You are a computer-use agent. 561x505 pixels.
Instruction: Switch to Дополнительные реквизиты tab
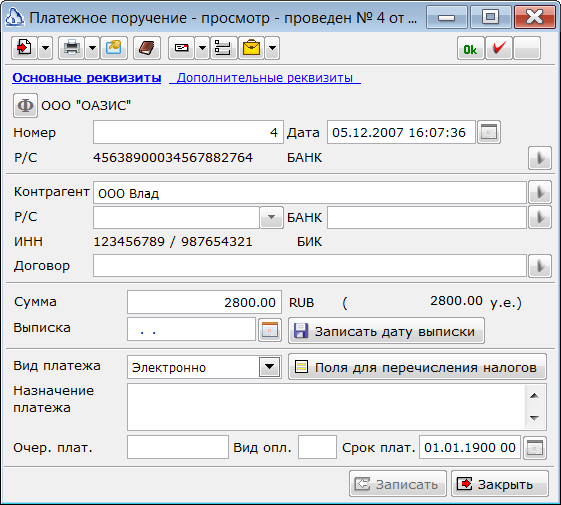click(x=265, y=78)
